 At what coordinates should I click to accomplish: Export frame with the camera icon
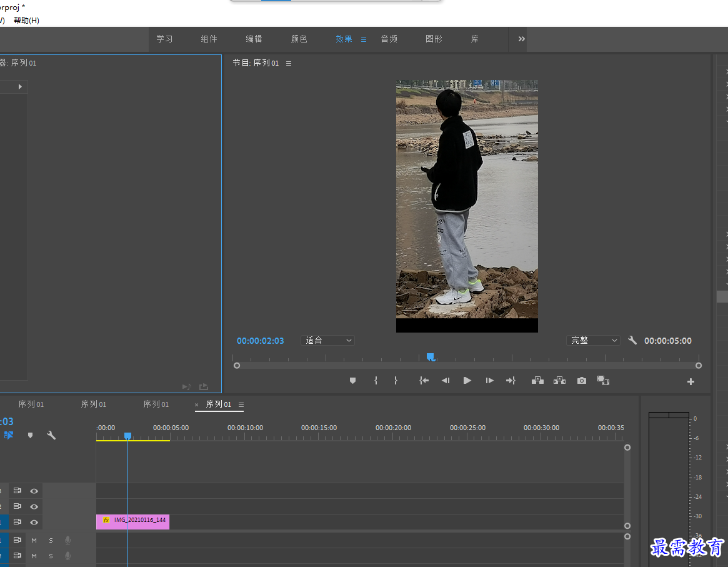click(x=581, y=381)
